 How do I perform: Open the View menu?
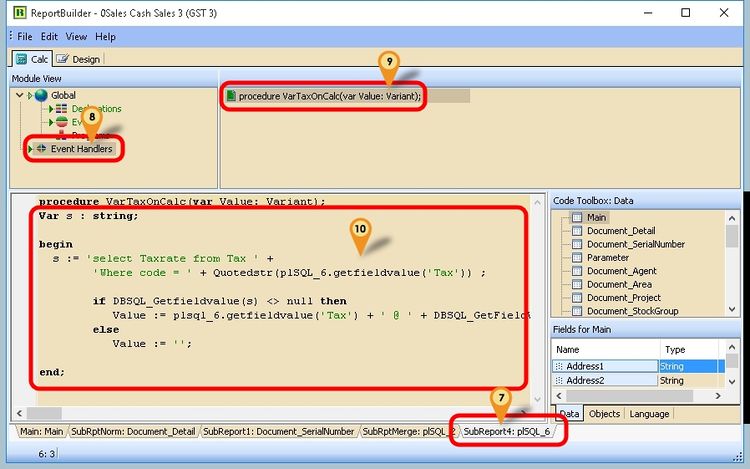point(76,36)
